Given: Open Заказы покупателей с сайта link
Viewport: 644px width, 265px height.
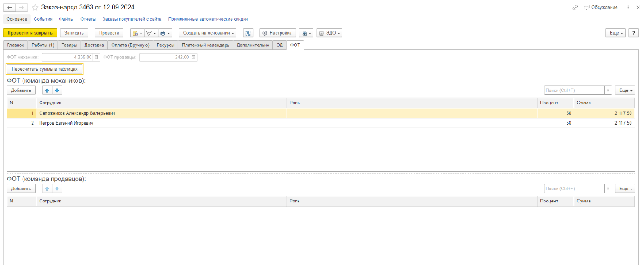Looking at the screenshot, I should (x=132, y=19).
